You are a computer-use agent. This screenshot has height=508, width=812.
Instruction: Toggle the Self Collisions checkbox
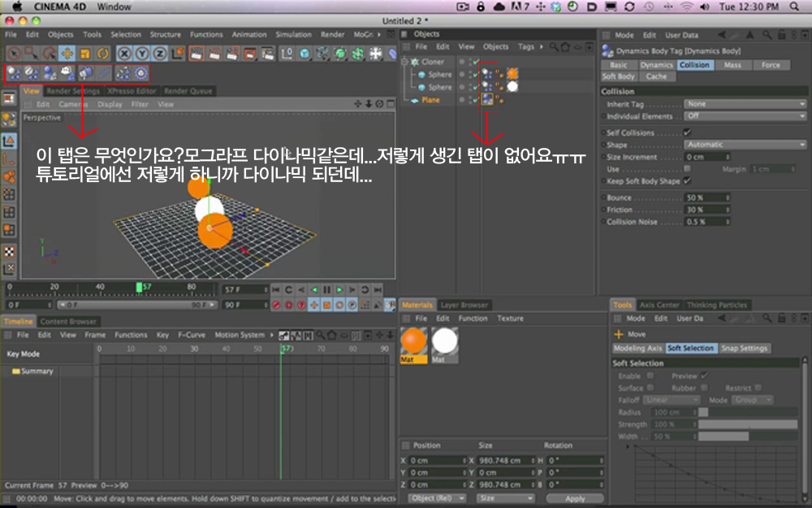687,132
